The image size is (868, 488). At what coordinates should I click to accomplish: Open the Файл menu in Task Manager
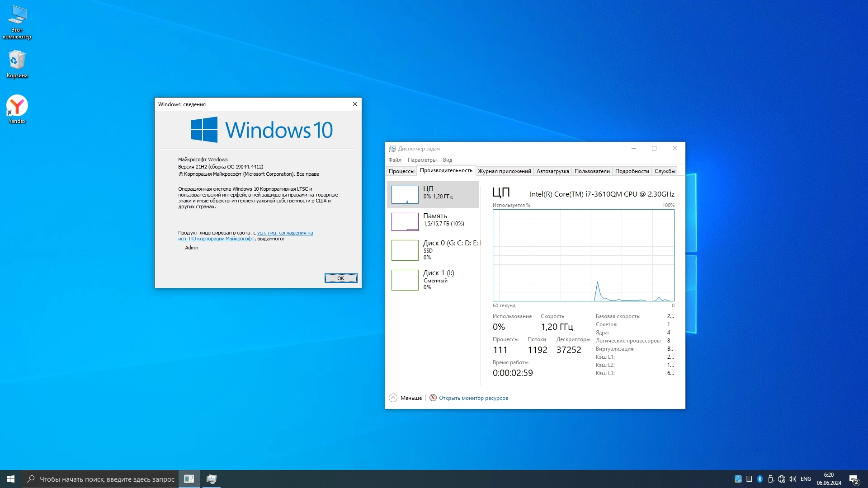click(x=395, y=160)
